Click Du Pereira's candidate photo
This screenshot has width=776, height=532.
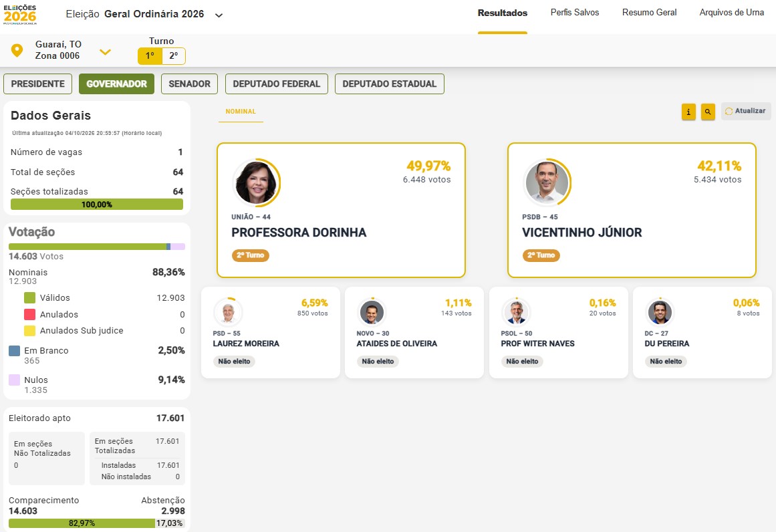660,313
